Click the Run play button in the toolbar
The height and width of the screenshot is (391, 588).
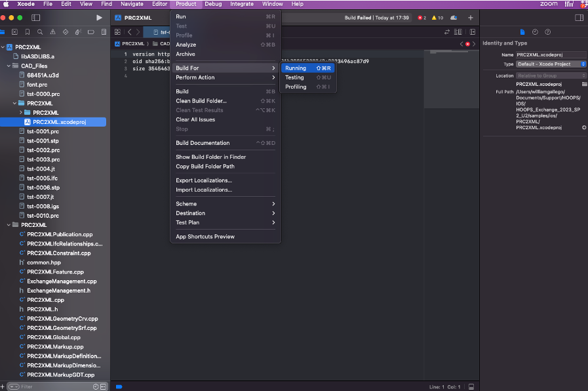tap(100, 18)
